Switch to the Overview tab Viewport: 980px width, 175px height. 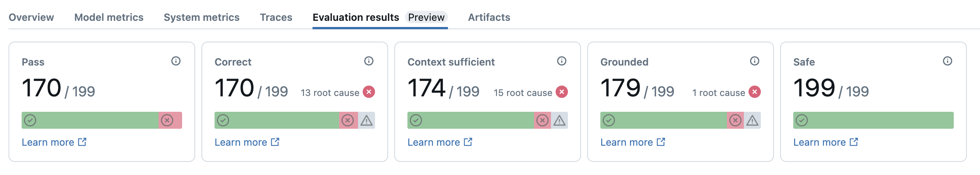point(31,17)
